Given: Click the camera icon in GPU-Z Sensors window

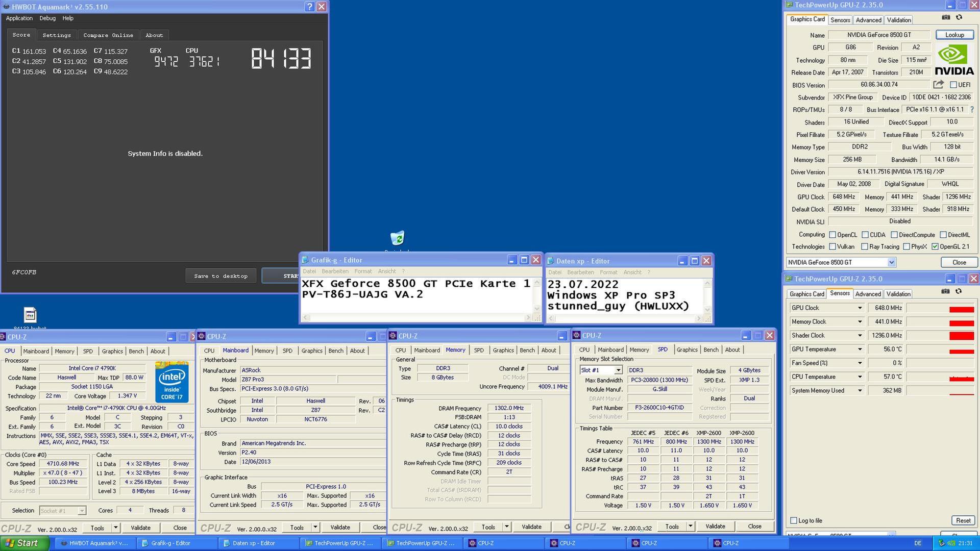Looking at the screenshot, I should point(945,292).
